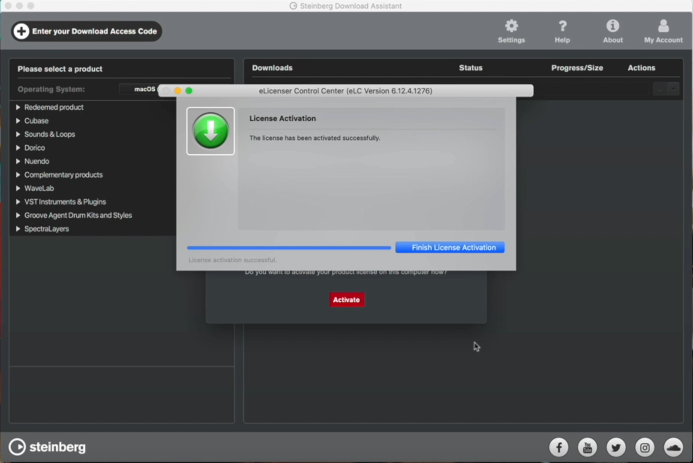Viewport: 693px width, 463px height.
Task: Click Enter your Download Access Code button
Action: click(x=87, y=31)
